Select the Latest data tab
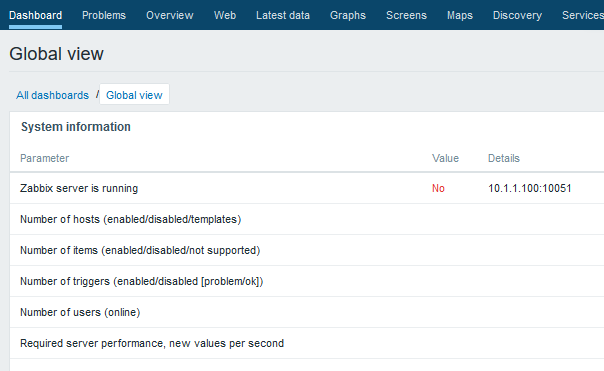The width and height of the screenshot is (604, 371). pyautogui.click(x=283, y=15)
